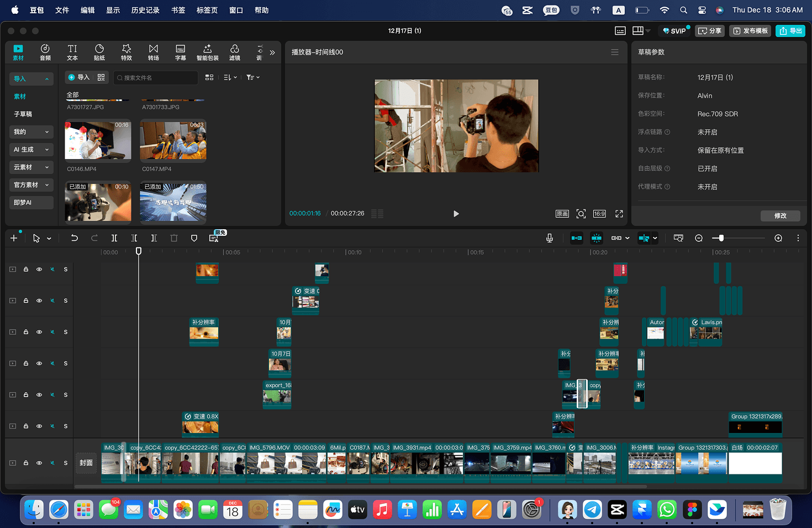Open the 文本 (Text) panel tab
This screenshot has width=812, height=528.
click(72, 52)
